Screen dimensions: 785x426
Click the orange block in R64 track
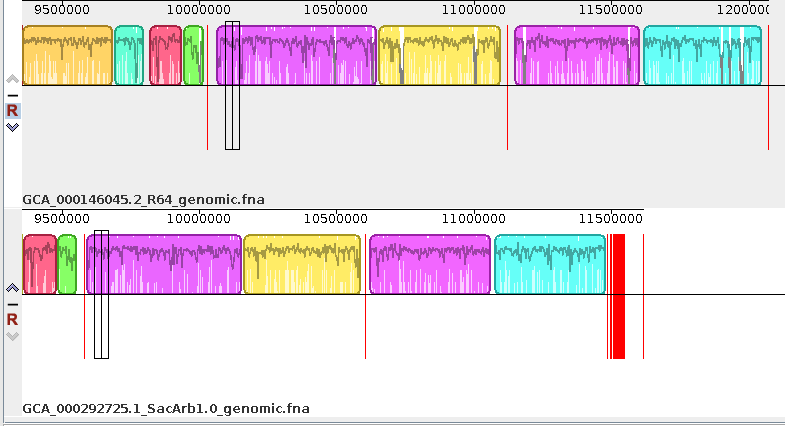[x=67, y=56]
